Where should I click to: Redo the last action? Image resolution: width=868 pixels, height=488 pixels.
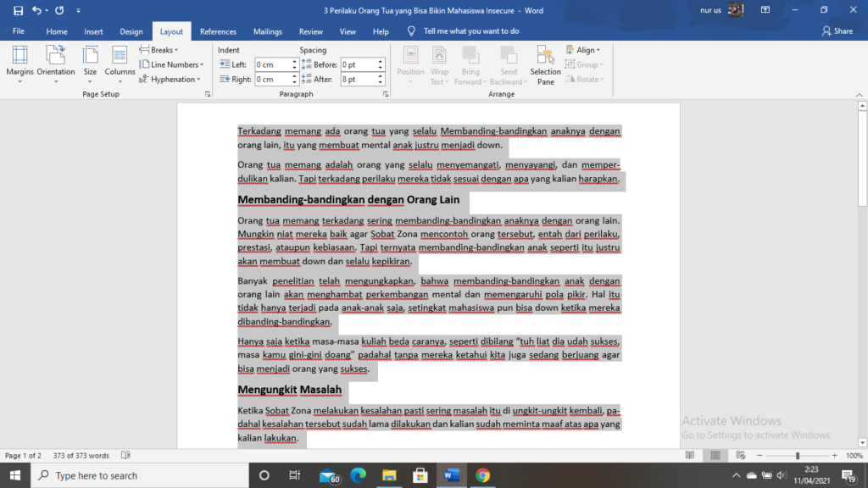[x=59, y=10]
